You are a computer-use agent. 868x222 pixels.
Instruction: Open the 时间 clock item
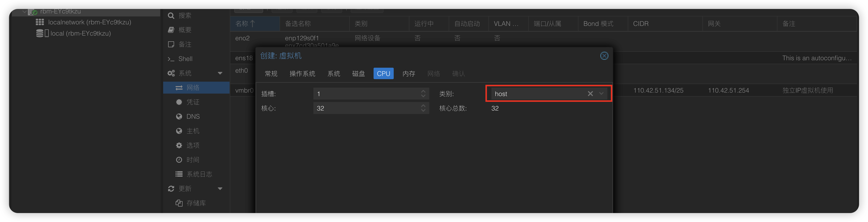coord(193,160)
